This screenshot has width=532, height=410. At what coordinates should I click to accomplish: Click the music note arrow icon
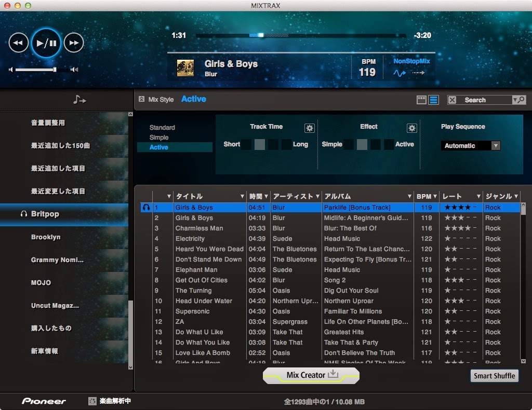click(x=79, y=100)
